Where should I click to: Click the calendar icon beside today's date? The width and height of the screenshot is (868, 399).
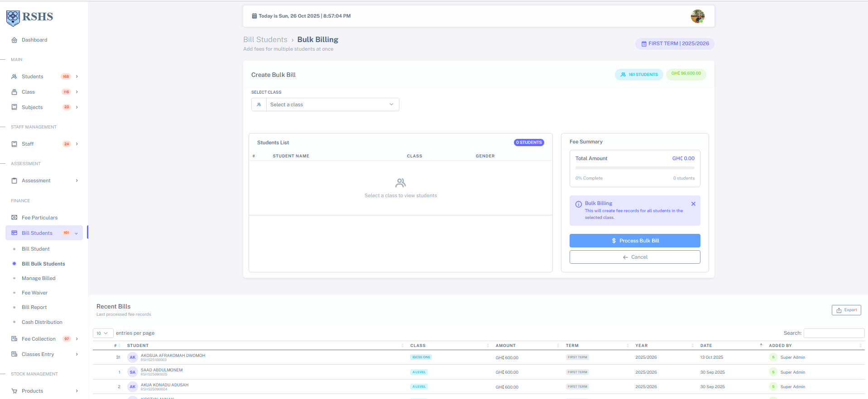pyautogui.click(x=254, y=16)
